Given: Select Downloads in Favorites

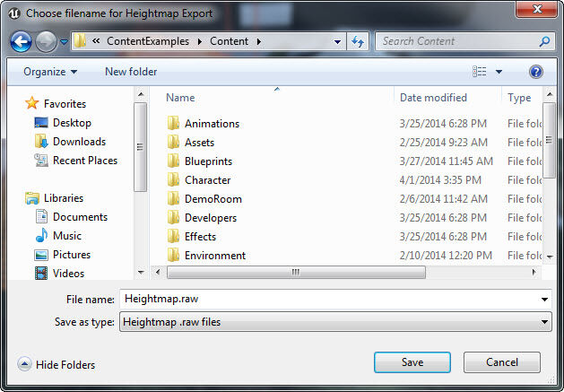Looking at the screenshot, I should tap(79, 142).
